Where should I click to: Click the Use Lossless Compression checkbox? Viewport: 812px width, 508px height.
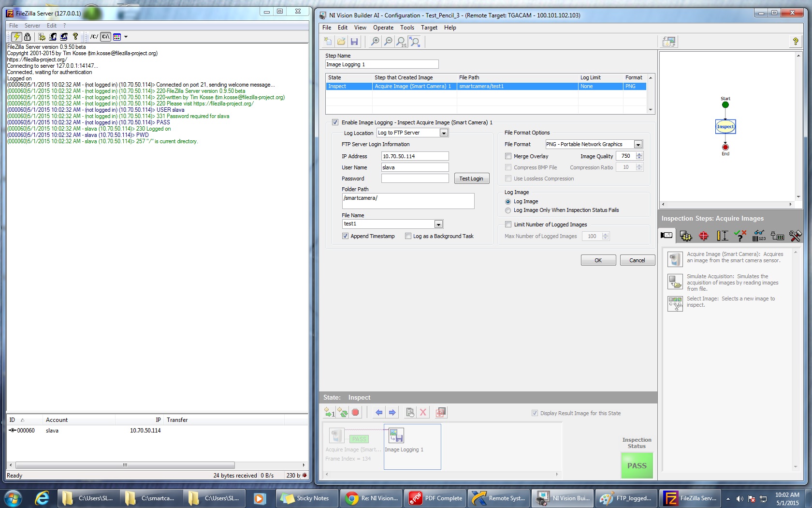[508, 179]
